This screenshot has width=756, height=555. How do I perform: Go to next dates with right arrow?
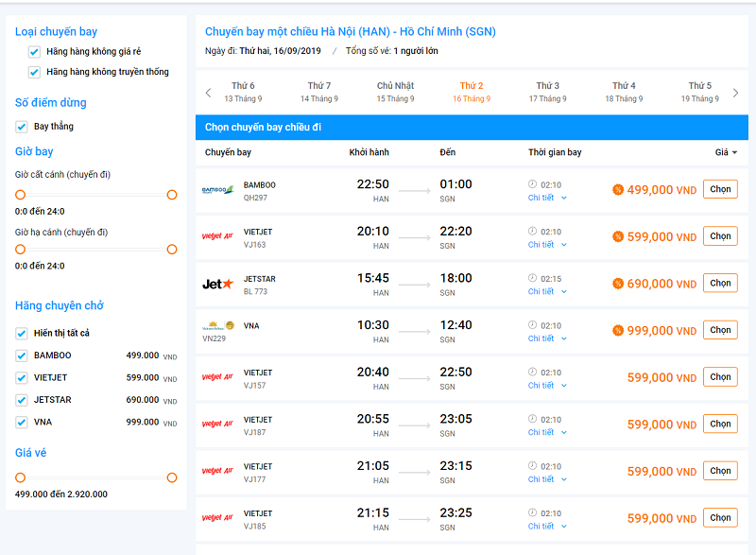(735, 93)
